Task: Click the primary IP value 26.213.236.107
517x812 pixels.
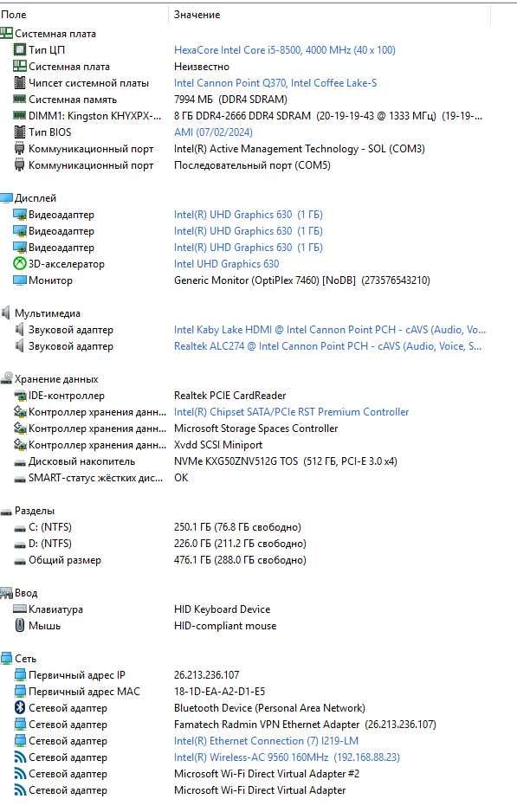Action: pos(206,674)
